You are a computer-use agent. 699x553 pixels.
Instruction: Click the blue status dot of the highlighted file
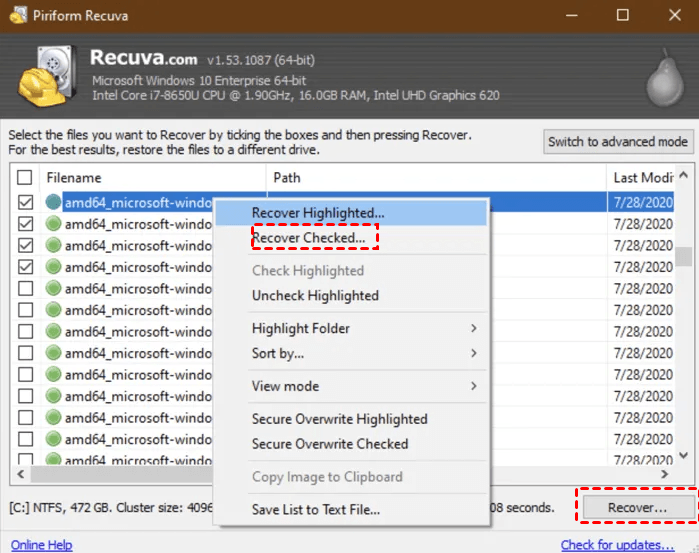click(x=53, y=202)
